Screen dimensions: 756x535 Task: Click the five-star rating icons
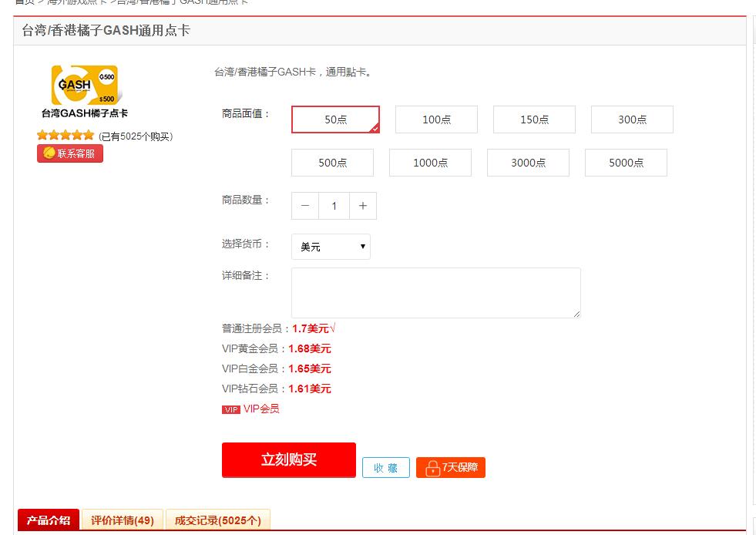point(65,135)
